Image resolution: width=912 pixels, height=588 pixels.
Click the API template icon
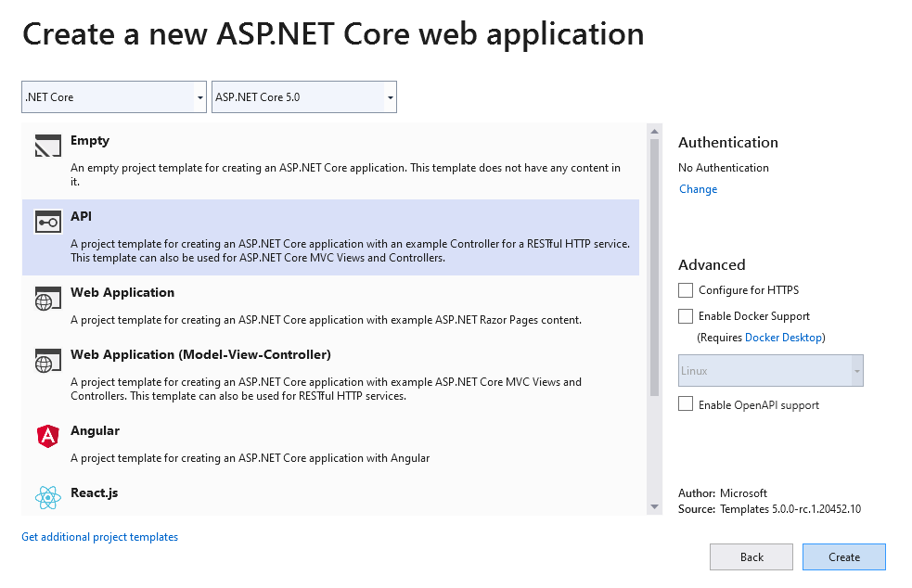pyautogui.click(x=47, y=222)
